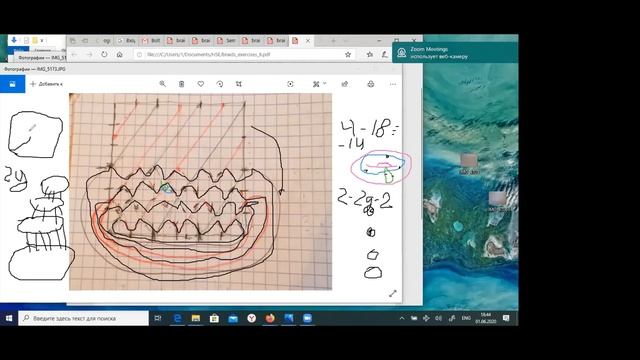The image size is (640, 360).
Task: Click the zoom magnifier icon in Photos toolbar
Action: coord(162,84)
